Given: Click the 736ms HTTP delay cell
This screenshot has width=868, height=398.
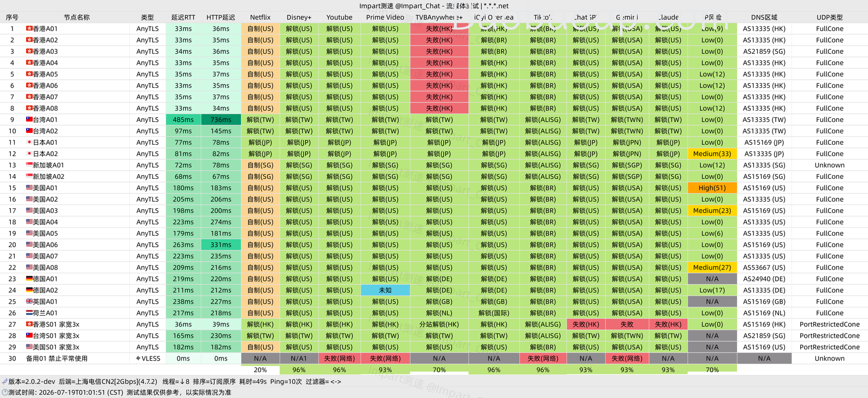Looking at the screenshot, I should coord(221,120).
